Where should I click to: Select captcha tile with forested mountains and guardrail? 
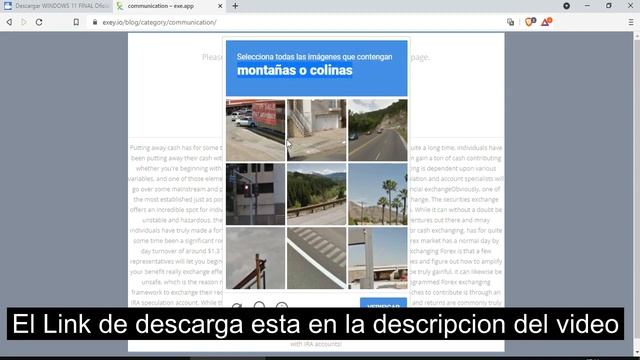[316, 194]
